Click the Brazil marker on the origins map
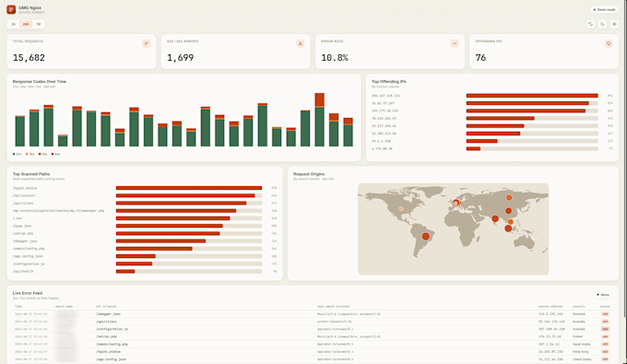The image size is (627, 364). [x=426, y=236]
